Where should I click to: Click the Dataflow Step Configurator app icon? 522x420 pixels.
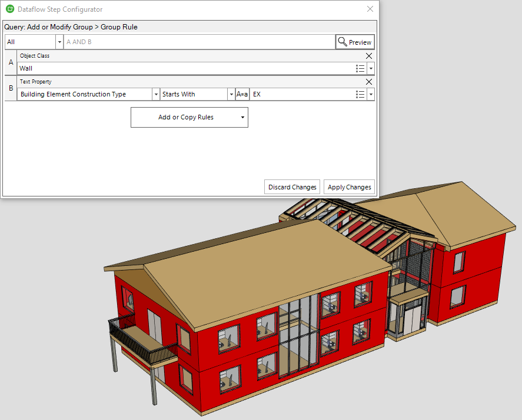[10, 9]
